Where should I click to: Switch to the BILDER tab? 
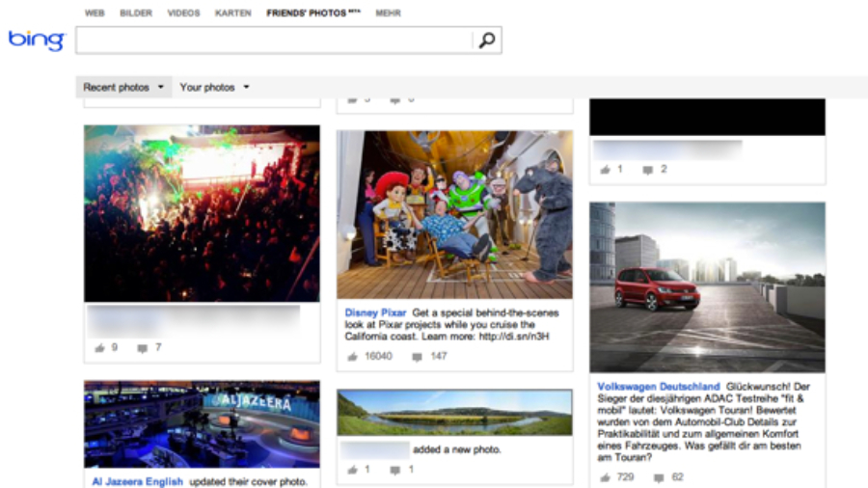[x=136, y=13]
